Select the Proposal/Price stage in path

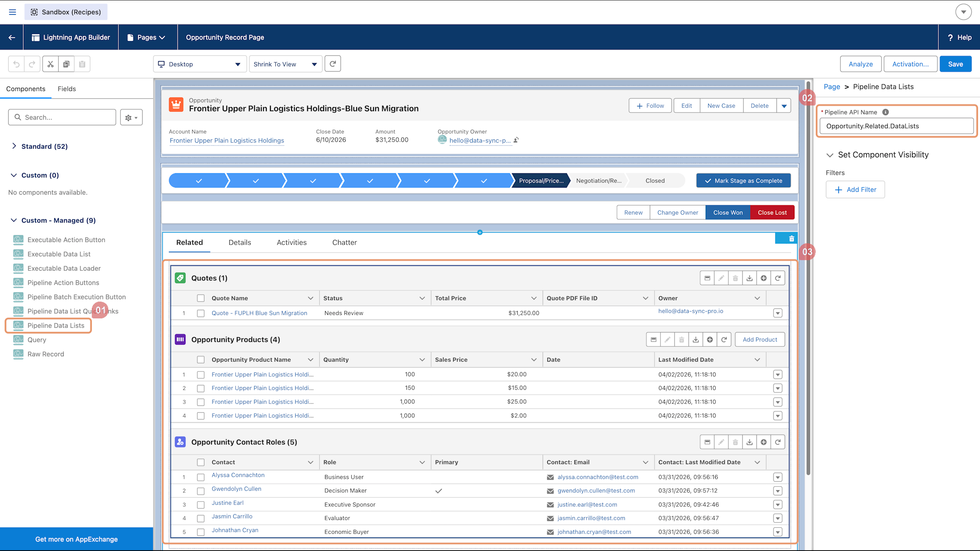(x=541, y=181)
